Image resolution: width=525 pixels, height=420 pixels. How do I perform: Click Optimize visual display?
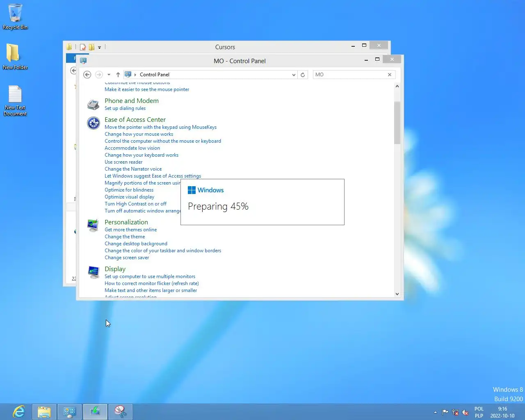[129, 197]
